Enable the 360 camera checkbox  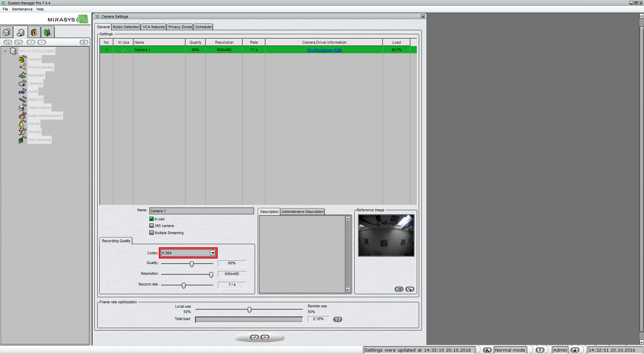(x=151, y=226)
